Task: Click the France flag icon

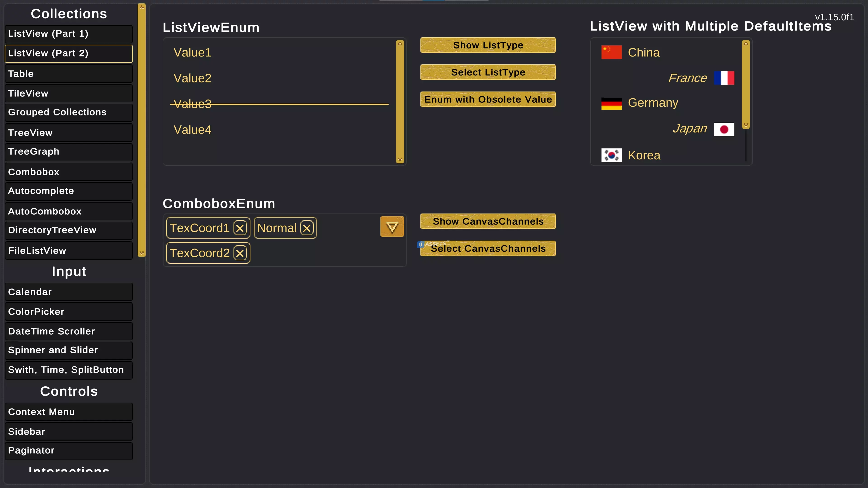Action: [724, 78]
